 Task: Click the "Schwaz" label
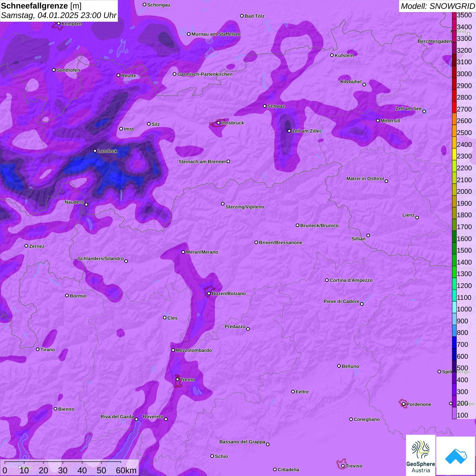276,106
